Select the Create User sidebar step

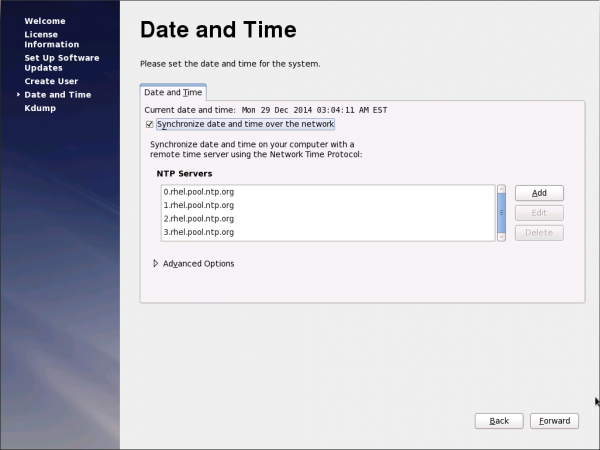coord(51,81)
